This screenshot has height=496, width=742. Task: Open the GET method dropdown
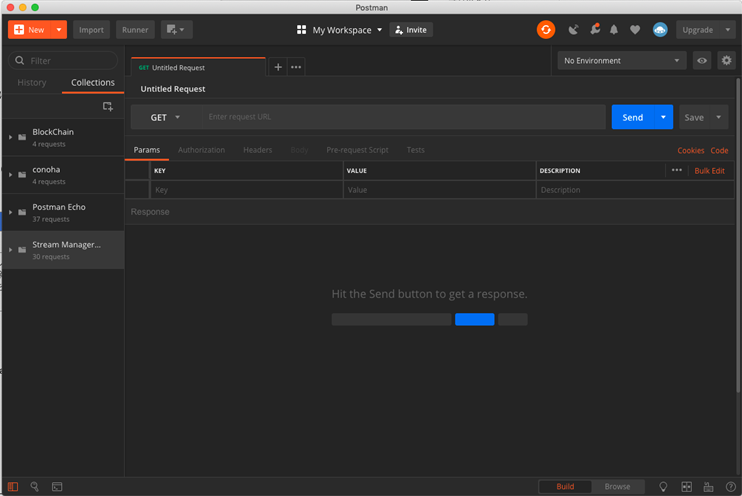click(x=166, y=117)
